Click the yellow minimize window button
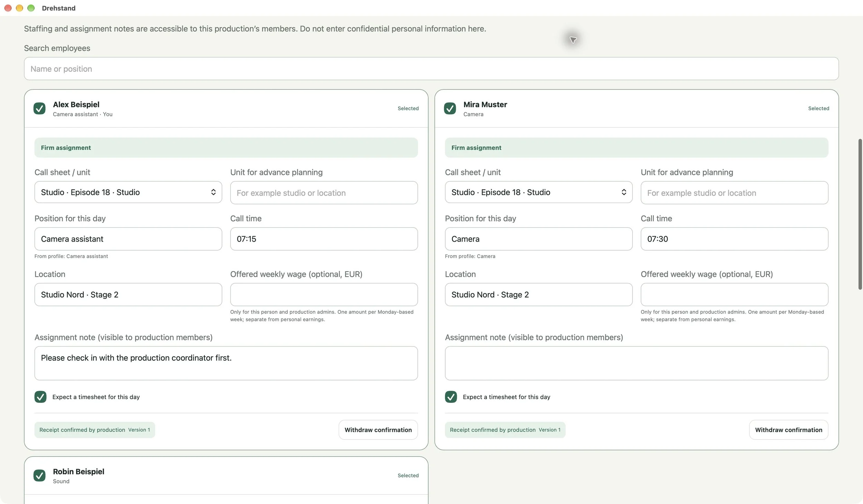 (x=19, y=8)
